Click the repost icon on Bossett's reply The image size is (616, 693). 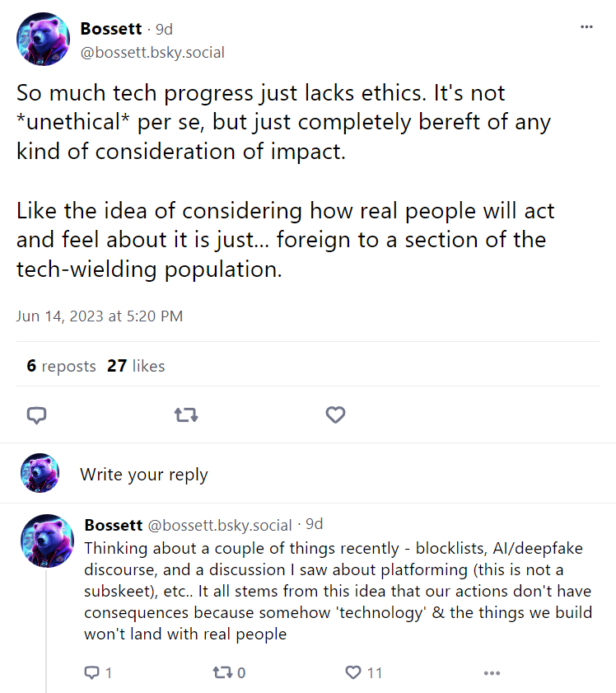pos(223,672)
